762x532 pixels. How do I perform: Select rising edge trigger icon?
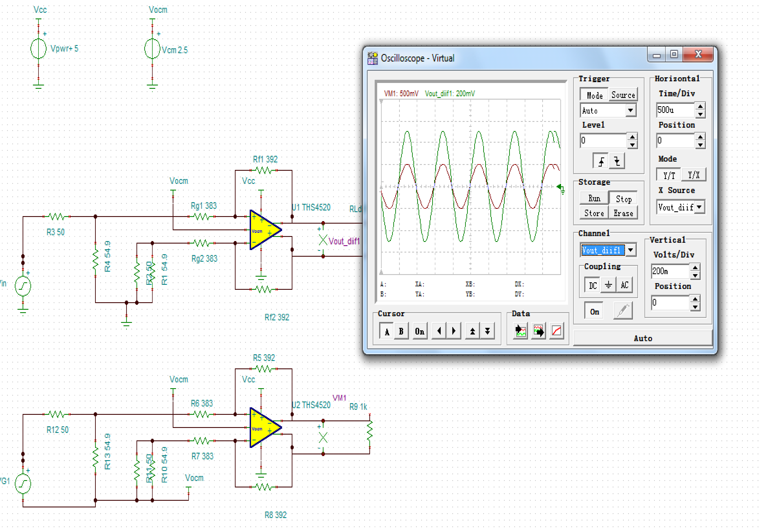tap(601, 161)
